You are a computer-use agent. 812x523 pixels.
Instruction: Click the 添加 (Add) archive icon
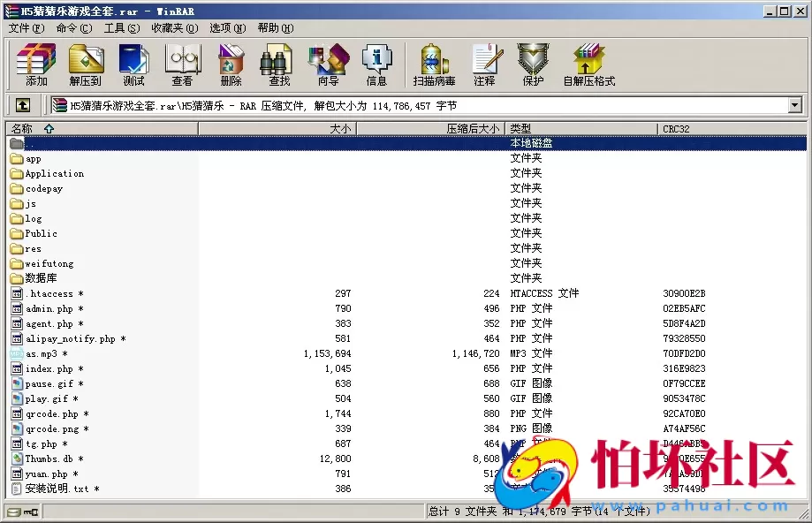[x=35, y=64]
